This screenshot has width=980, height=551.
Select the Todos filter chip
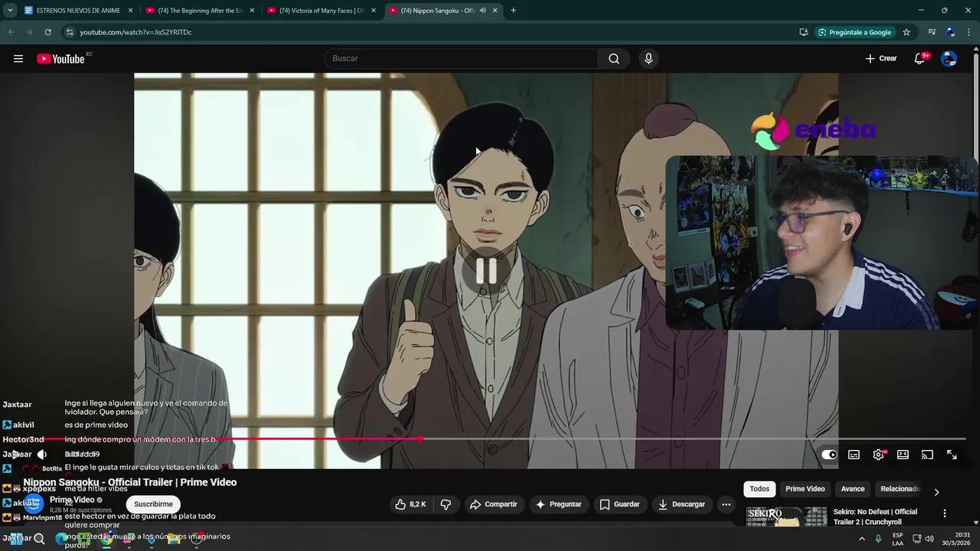[759, 489]
